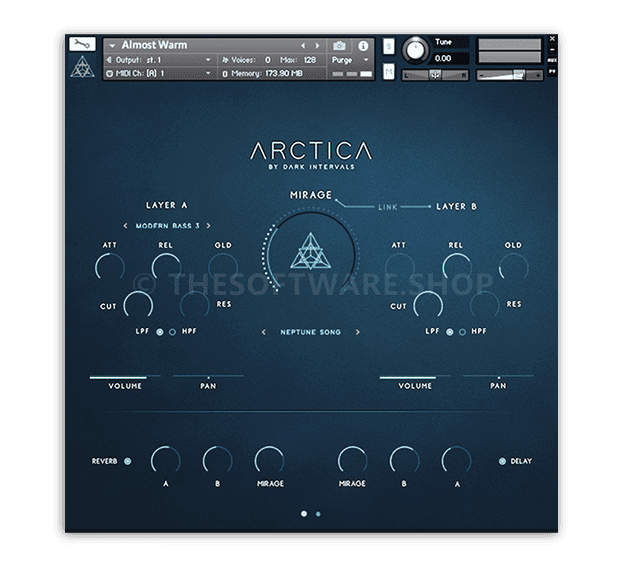
Task: Select next preset with right header arrow
Action: [317, 46]
